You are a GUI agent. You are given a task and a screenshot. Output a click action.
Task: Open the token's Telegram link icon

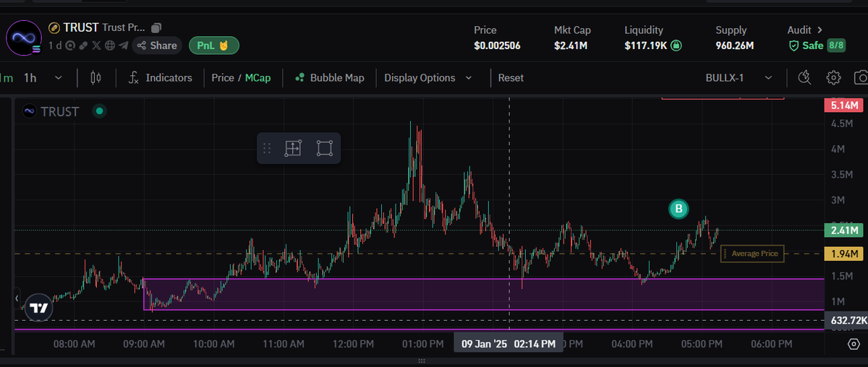[123, 46]
